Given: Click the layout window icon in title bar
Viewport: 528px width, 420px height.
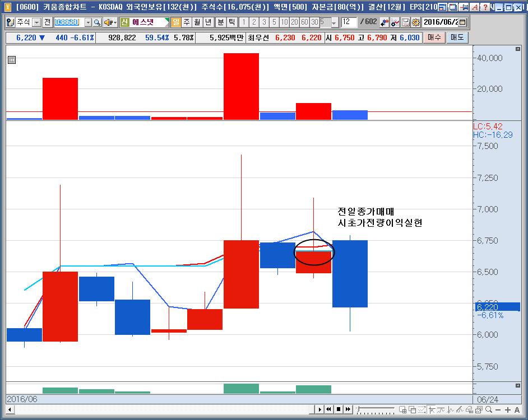Looking at the screenshot, I should point(442,7).
